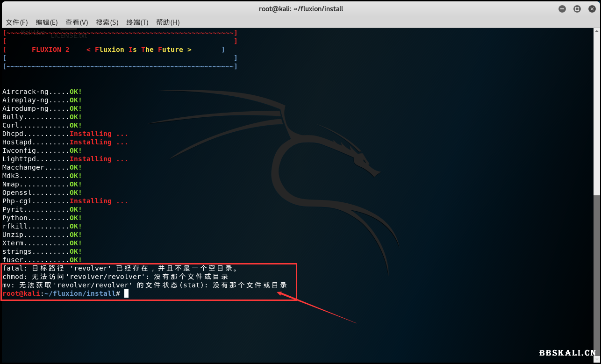Click the Php-cgi Installing status line
601x364 pixels.
65,201
